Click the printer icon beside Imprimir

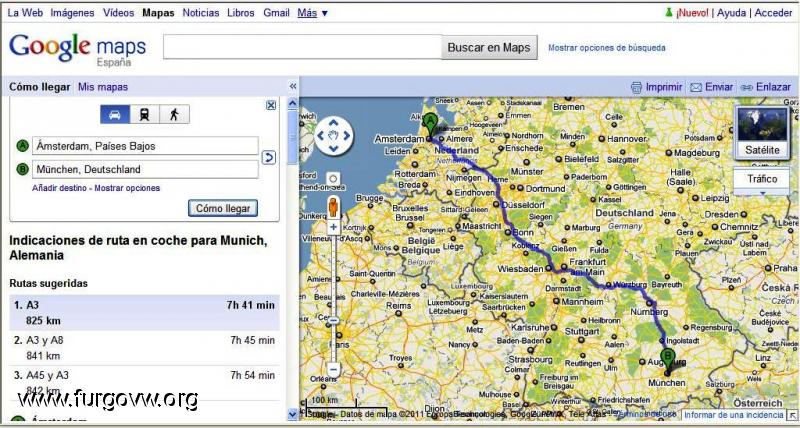tap(636, 87)
